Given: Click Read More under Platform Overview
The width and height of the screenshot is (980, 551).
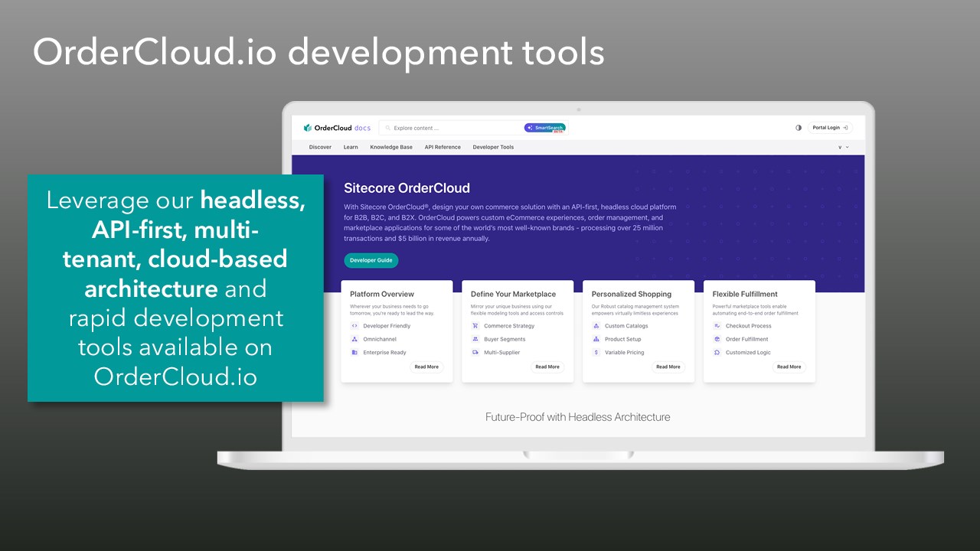Looking at the screenshot, I should 426,367.
